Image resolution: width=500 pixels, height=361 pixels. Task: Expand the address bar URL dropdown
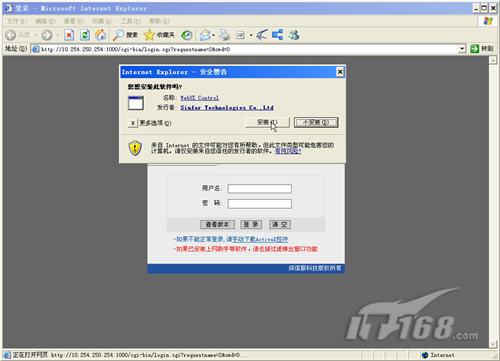pyautogui.click(x=462, y=49)
